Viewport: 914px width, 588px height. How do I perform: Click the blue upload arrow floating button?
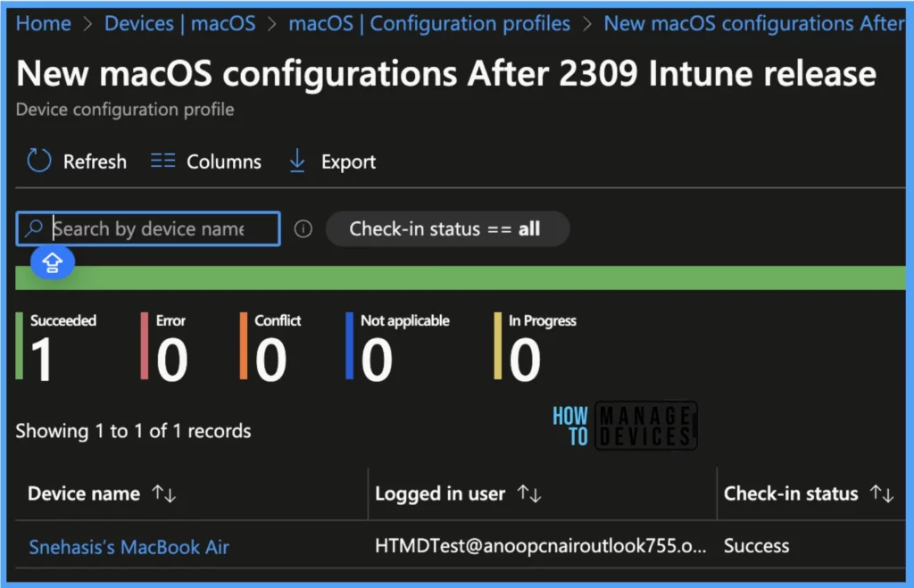(53, 263)
